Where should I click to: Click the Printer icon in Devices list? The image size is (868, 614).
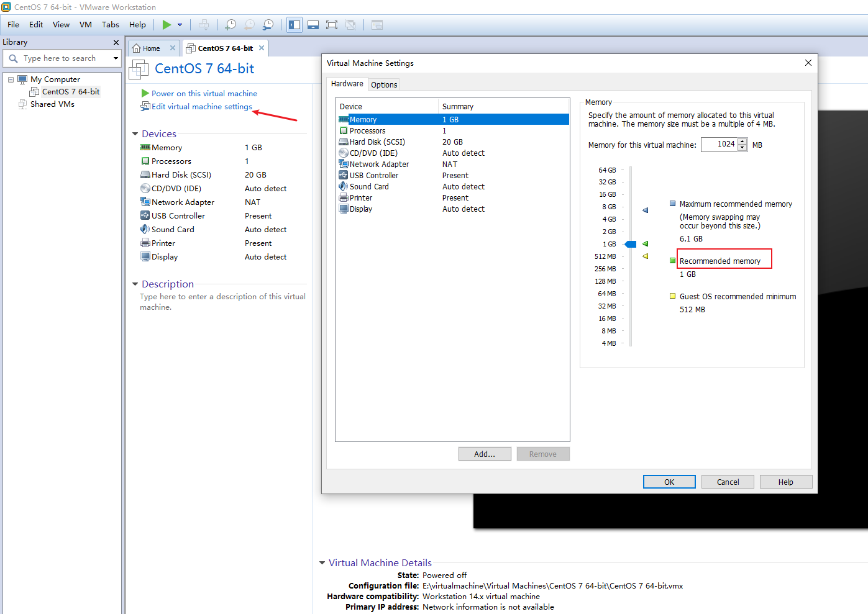tap(145, 243)
